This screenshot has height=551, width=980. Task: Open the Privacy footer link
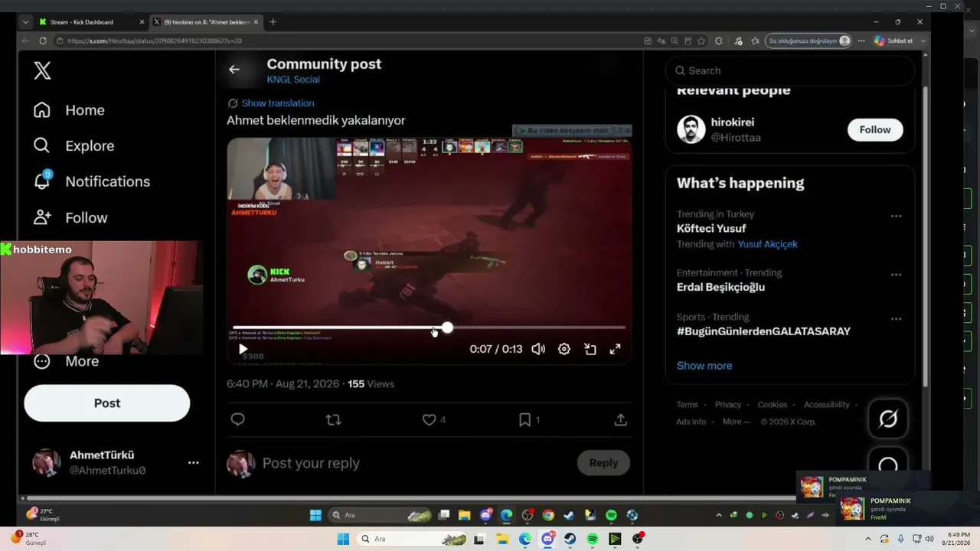[728, 405]
